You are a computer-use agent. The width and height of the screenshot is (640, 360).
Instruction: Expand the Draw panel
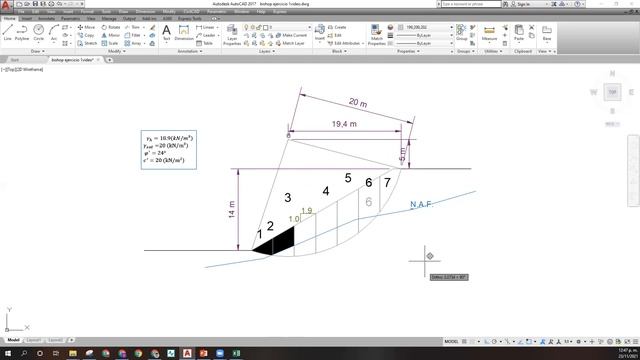coord(38,51)
